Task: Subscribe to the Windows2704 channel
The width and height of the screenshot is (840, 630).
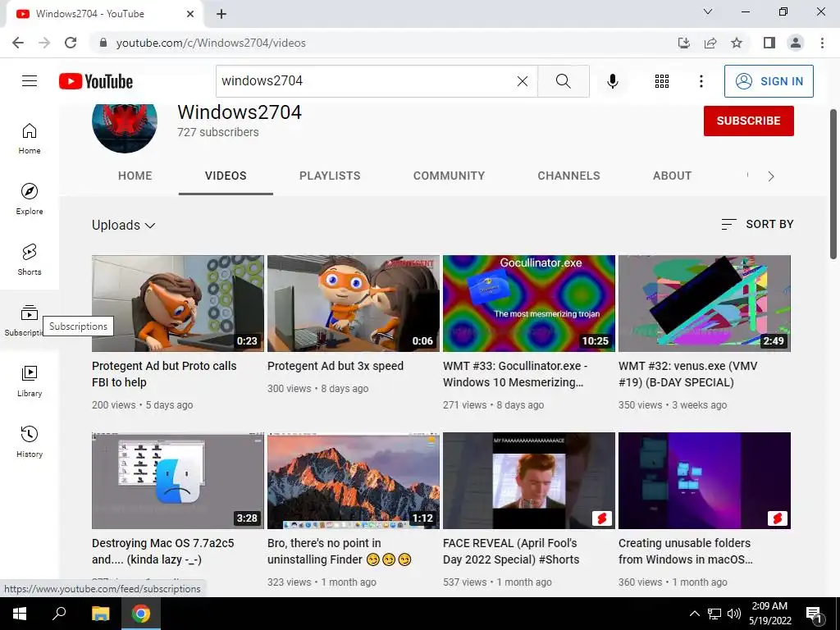Action: click(748, 121)
